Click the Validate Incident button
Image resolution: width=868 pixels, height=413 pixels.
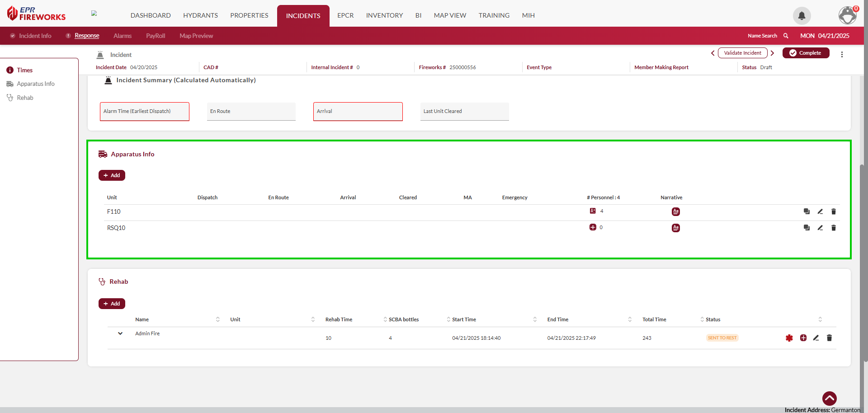(742, 53)
